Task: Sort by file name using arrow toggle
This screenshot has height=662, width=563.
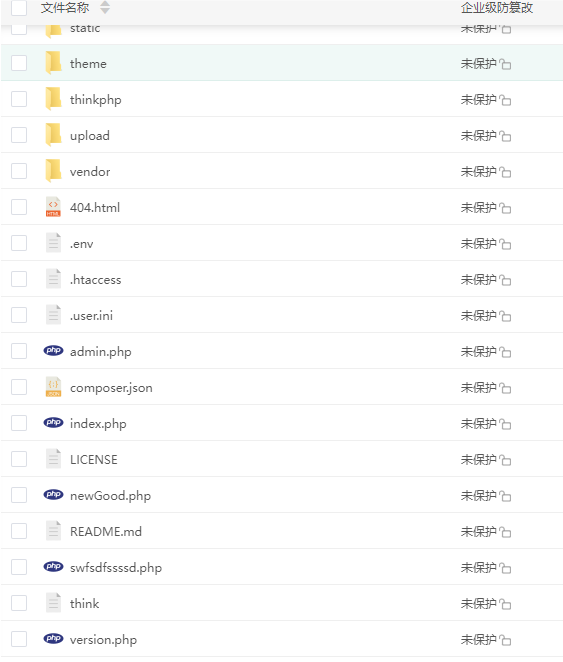Action: 105,8
